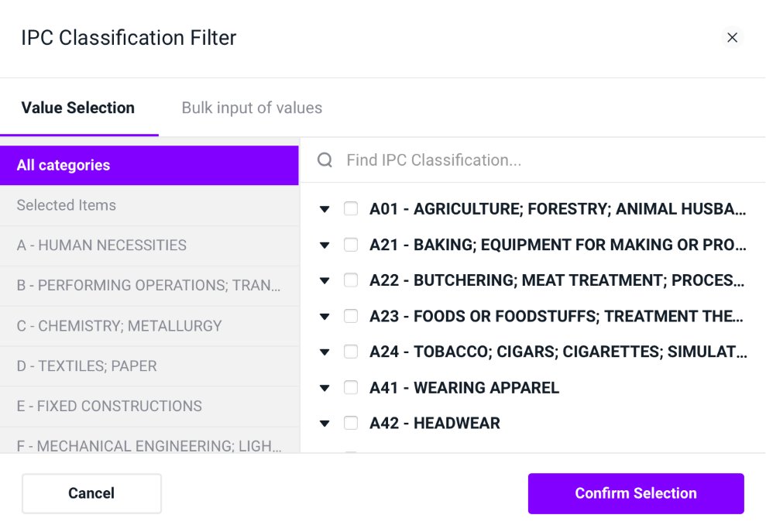Check the A23 Foods or Foodstuffs checkbox
The width and height of the screenshot is (766, 532).
[351, 316]
